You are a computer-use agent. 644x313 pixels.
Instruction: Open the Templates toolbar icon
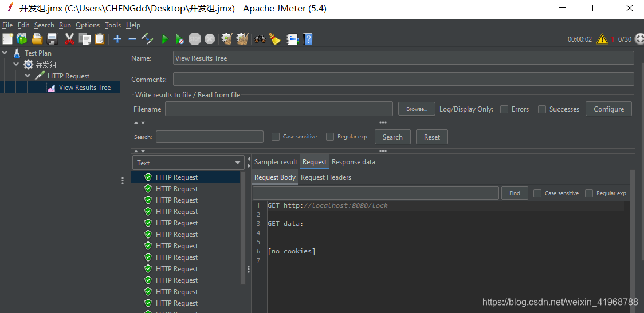22,39
